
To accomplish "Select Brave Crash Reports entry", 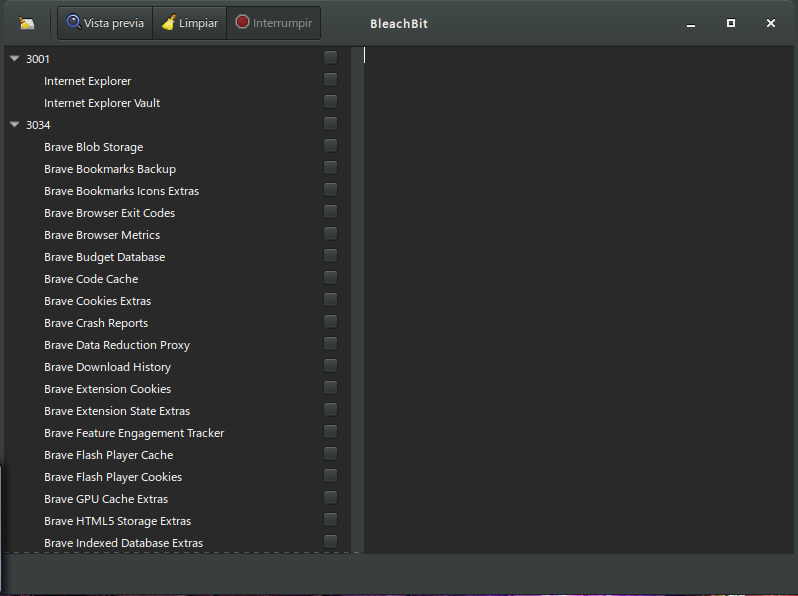I will coord(96,323).
